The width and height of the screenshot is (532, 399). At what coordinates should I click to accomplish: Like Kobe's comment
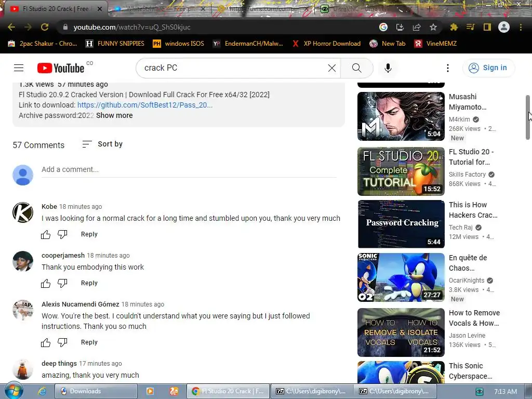tap(46, 234)
